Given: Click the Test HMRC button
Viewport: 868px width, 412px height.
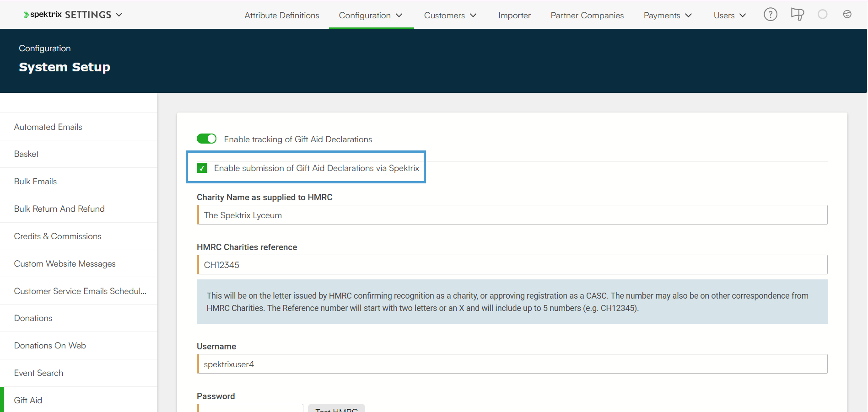Looking at the screenshot, I should coord(336,408).
